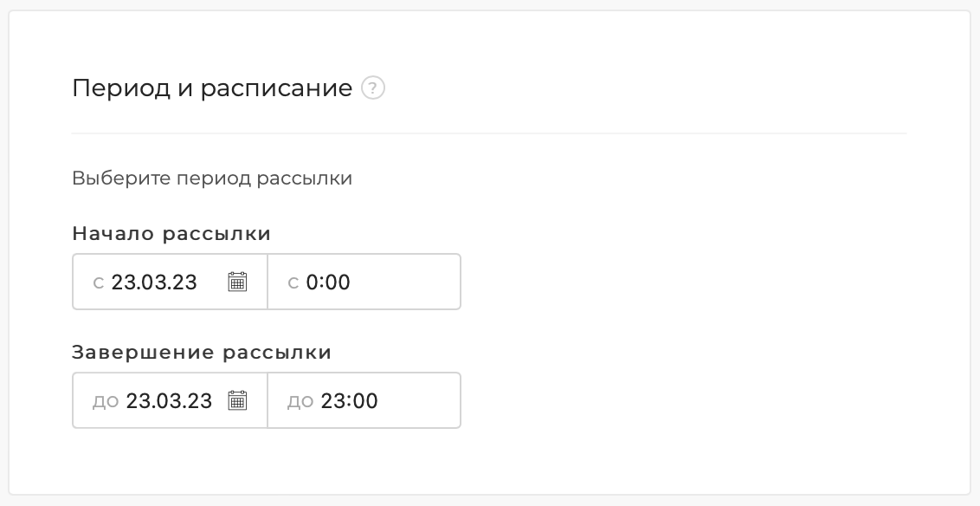Click the start time field showing с 0:00
The image size is (980, 506).
point(364,282)
